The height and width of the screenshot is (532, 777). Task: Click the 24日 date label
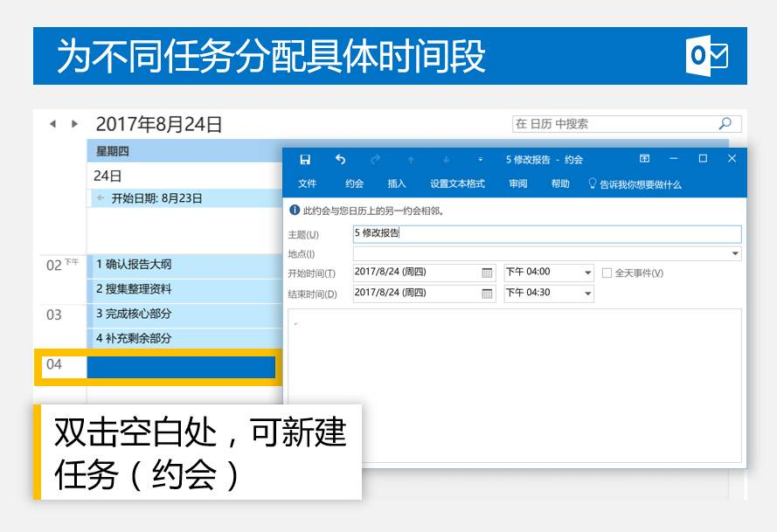108,176
